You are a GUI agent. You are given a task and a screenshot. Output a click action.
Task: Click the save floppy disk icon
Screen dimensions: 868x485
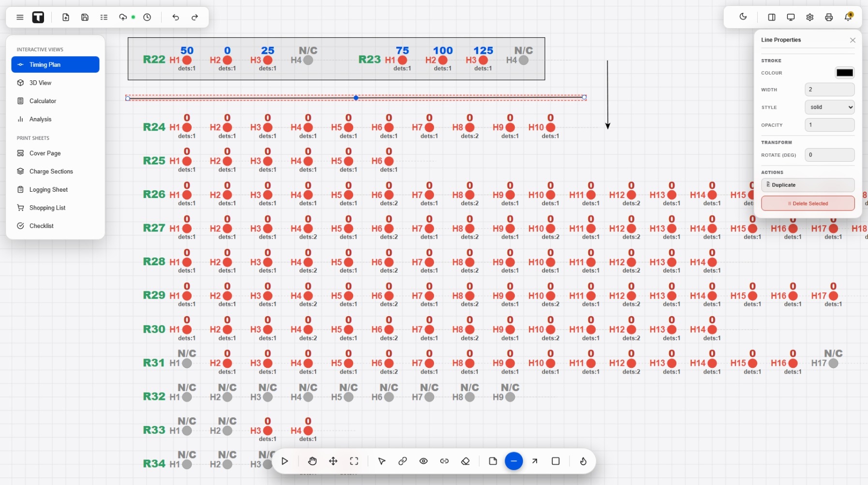tap(85, 17)
